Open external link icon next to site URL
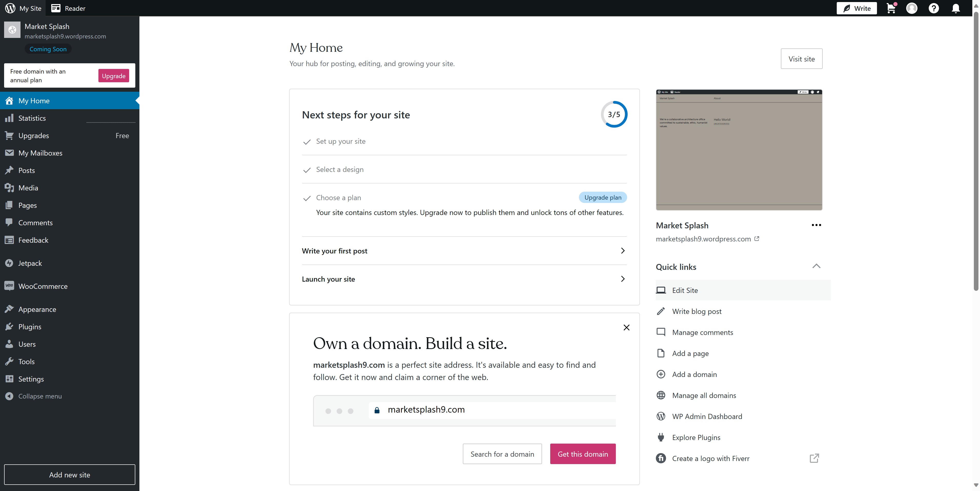 [757, 239]
